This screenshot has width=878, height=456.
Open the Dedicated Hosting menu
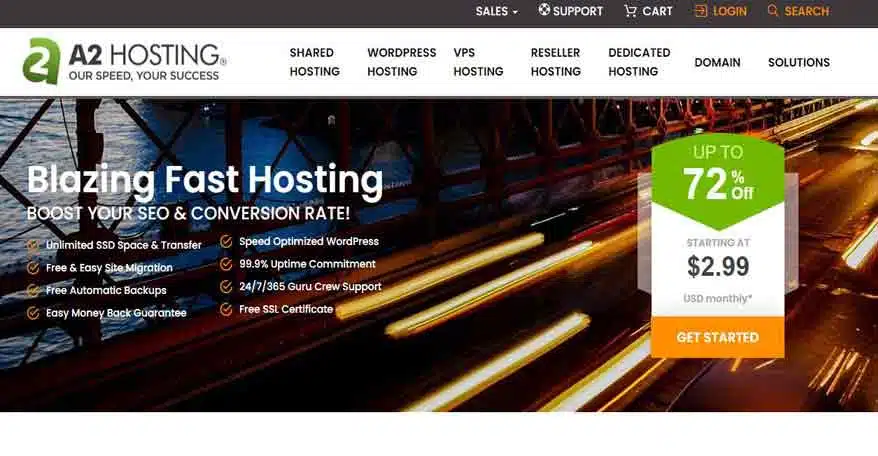[x=639, y=62]
